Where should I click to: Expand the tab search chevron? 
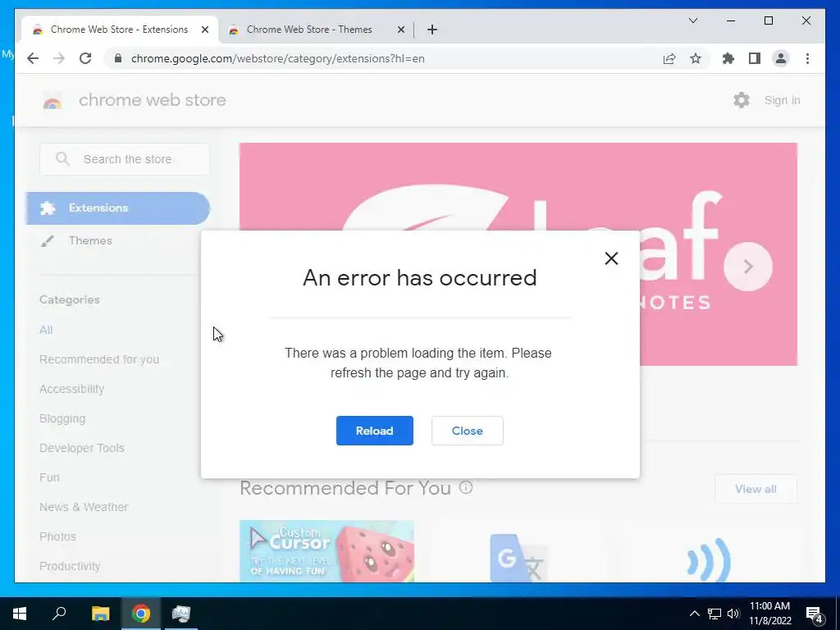pos(692,21)
